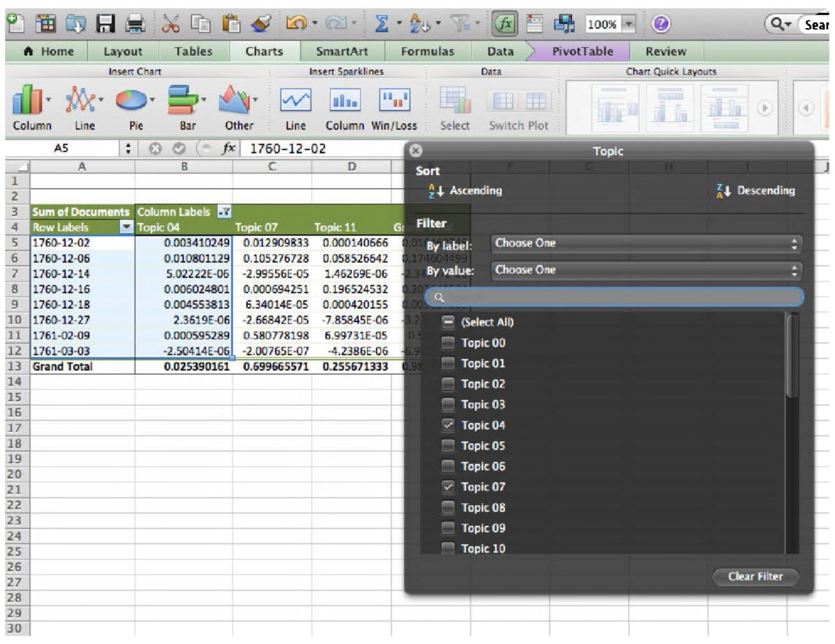Select the first chart quick layout thumbnail

point(613,109)
